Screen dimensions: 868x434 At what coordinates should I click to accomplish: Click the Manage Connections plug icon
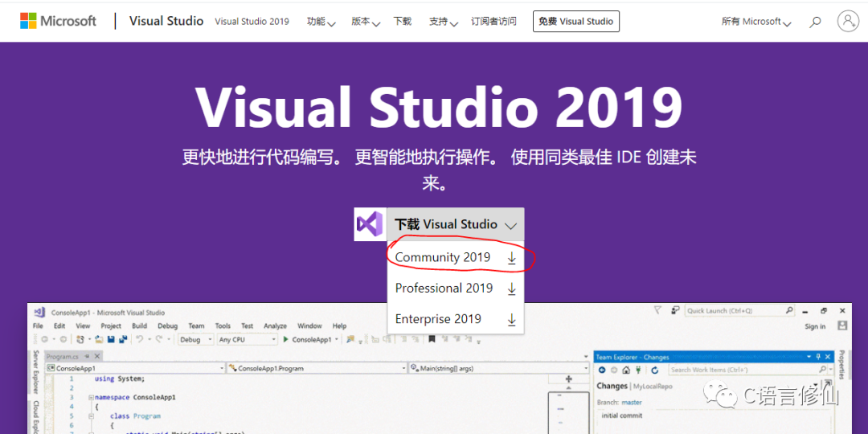(x=638, y=371)
